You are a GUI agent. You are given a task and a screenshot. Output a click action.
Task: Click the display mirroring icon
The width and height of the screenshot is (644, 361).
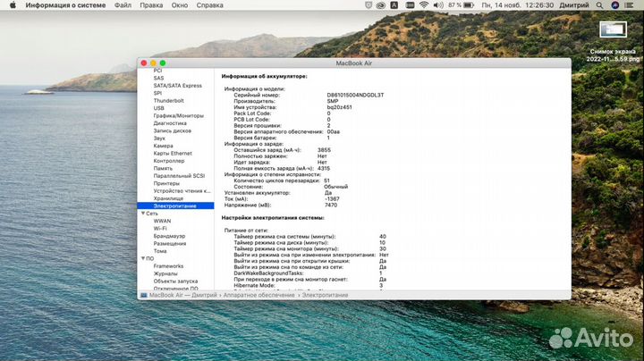[x=410, y=5]
